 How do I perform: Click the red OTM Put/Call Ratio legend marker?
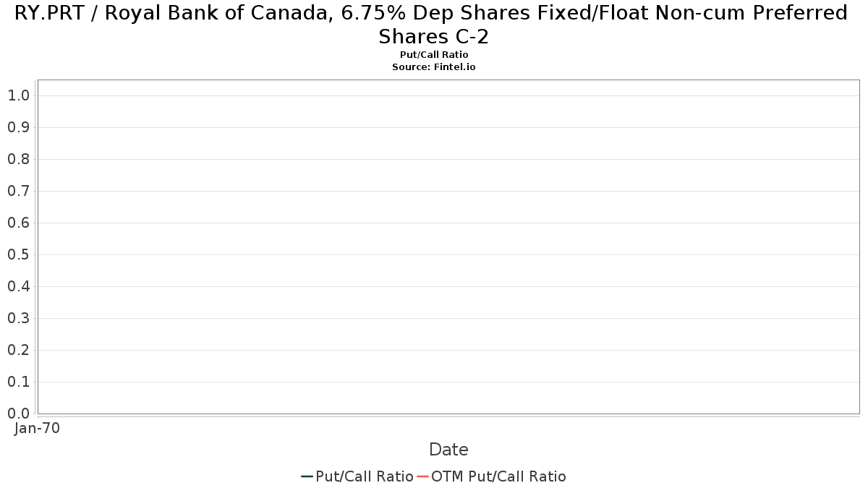click(422, 476)
